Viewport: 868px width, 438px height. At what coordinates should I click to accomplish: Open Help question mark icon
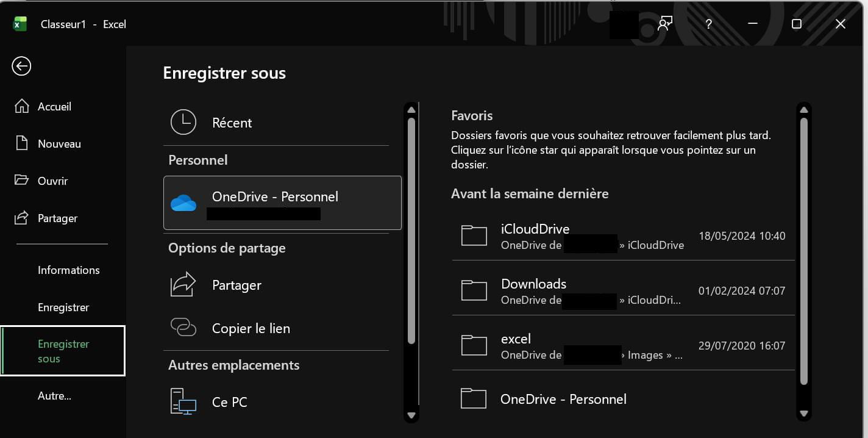point(708,24)
